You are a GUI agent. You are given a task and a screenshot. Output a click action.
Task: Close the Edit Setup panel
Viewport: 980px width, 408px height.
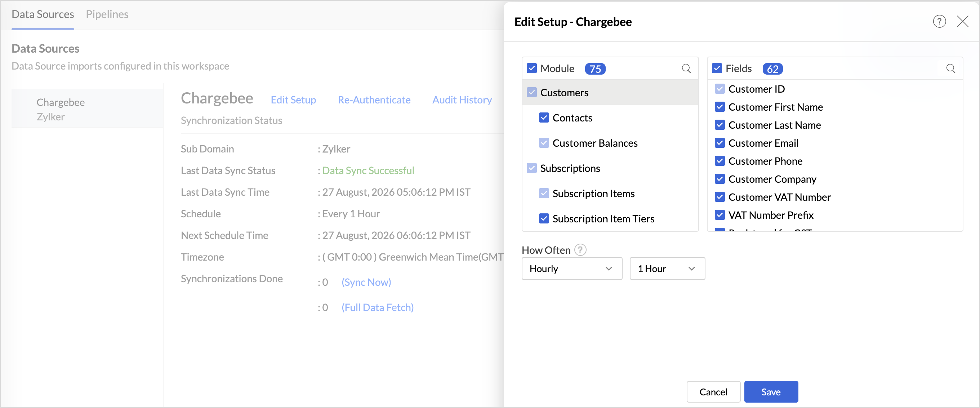coord(962,22)
